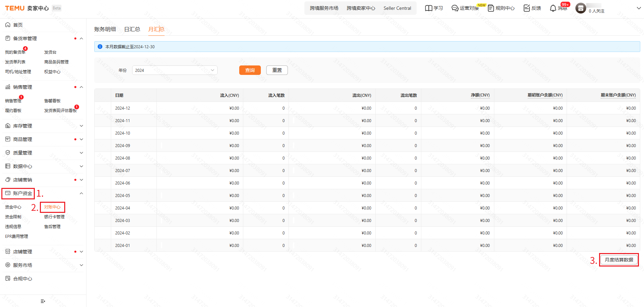Click the operations chat bubble icon
This screenshot has height=307, width=644.
point(455,8)
